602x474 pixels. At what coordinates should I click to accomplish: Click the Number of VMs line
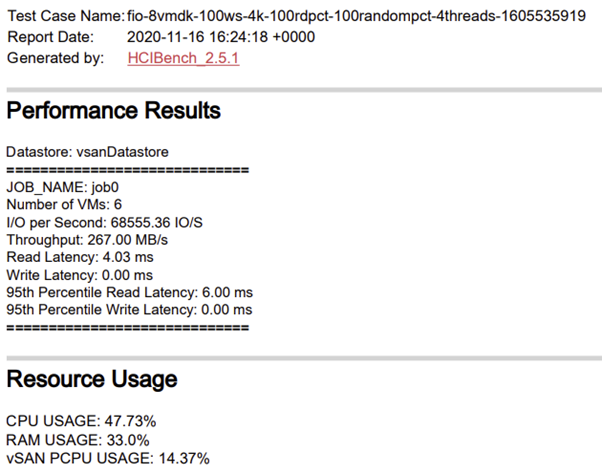(64, 204)
